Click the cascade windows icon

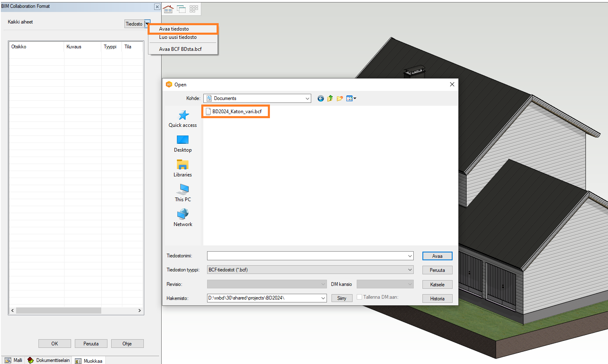(x=181, y=9)
